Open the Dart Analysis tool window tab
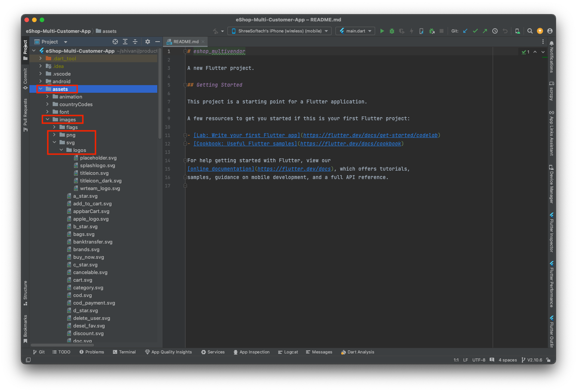 (x=358, y=352)
